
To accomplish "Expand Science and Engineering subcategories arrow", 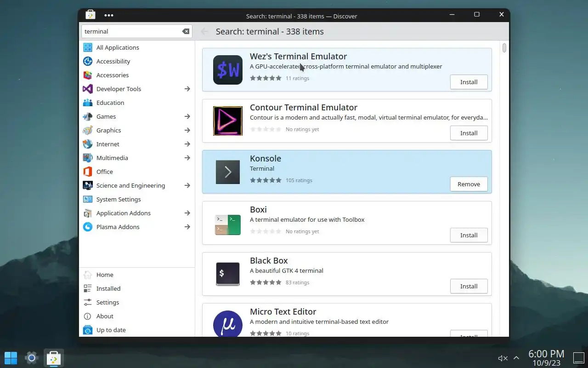I will pos(187,185).
